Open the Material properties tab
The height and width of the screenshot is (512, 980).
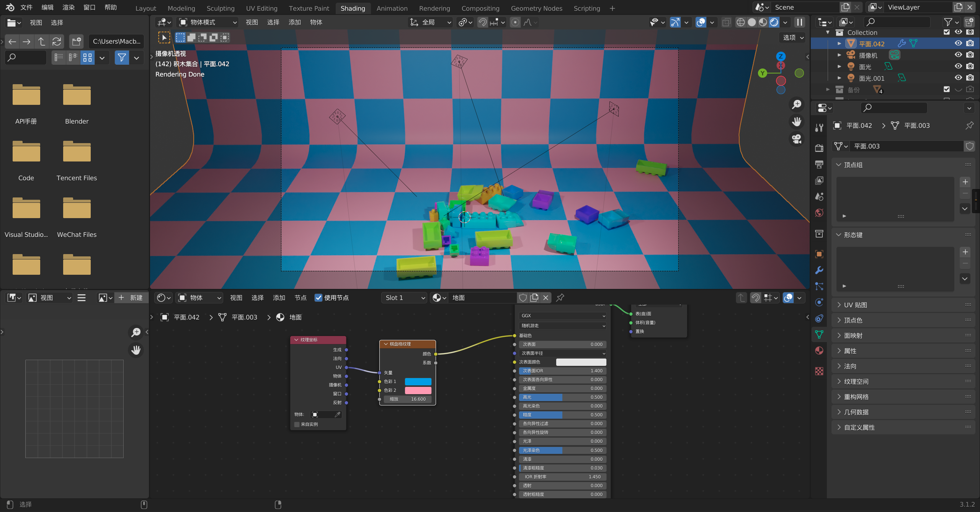click(x=819, y=351)
